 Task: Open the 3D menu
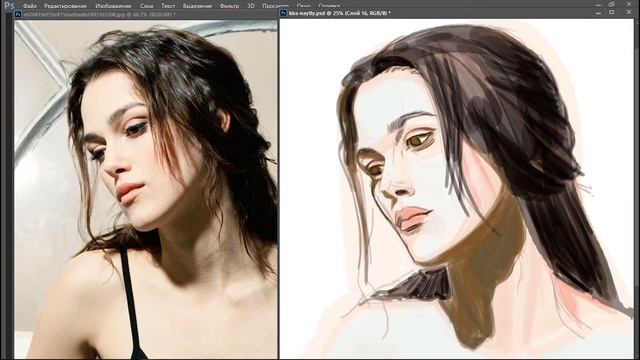251,6
